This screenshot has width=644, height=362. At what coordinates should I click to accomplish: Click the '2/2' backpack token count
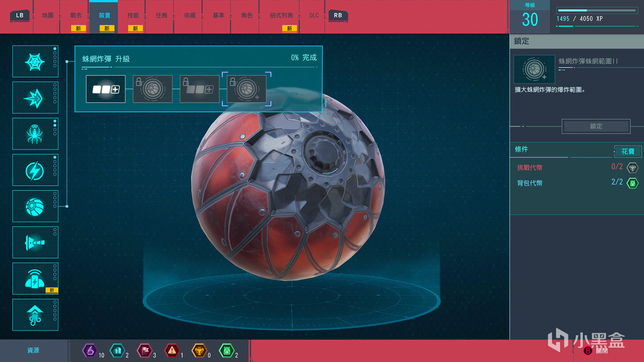617,182
